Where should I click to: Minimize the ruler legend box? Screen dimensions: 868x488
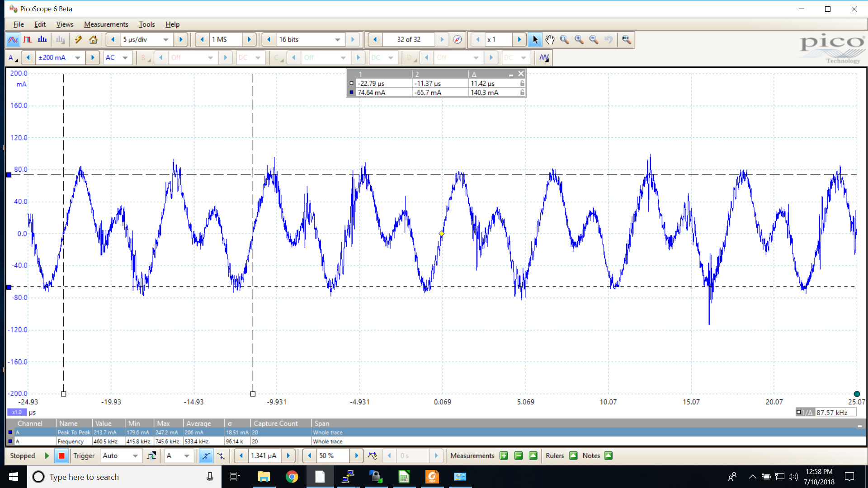[511, 75]
